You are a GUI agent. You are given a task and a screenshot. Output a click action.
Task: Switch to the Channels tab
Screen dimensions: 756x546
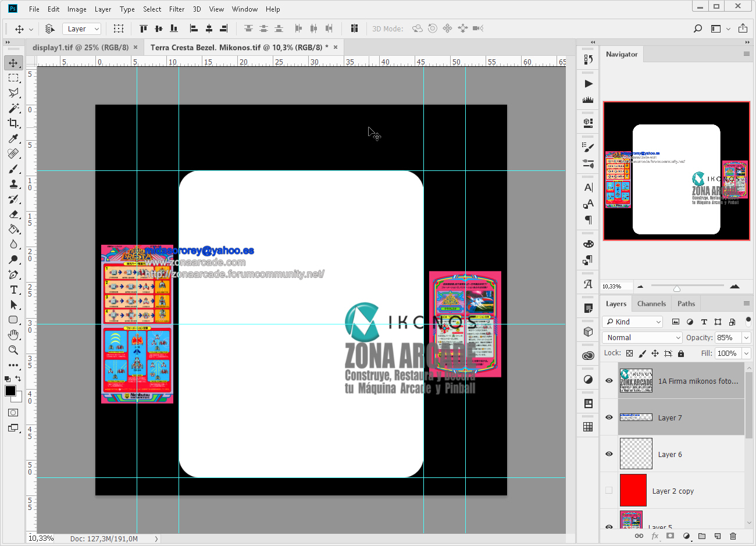(651, 304)
